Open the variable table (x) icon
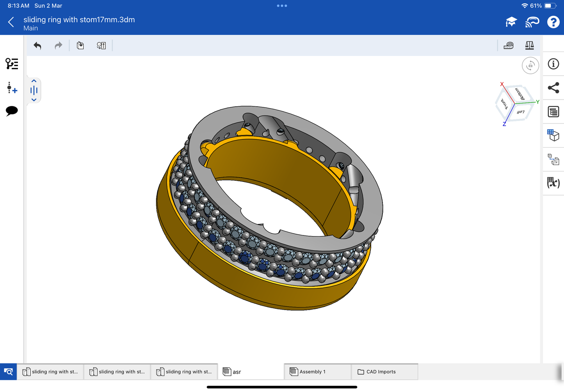 [x=553, y=183]
